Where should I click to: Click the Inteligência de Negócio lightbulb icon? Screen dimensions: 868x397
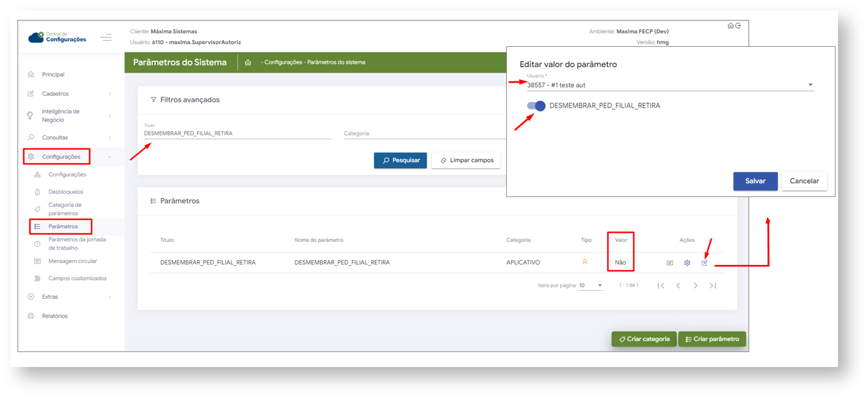pyautogui.click(x=30, y=116)
